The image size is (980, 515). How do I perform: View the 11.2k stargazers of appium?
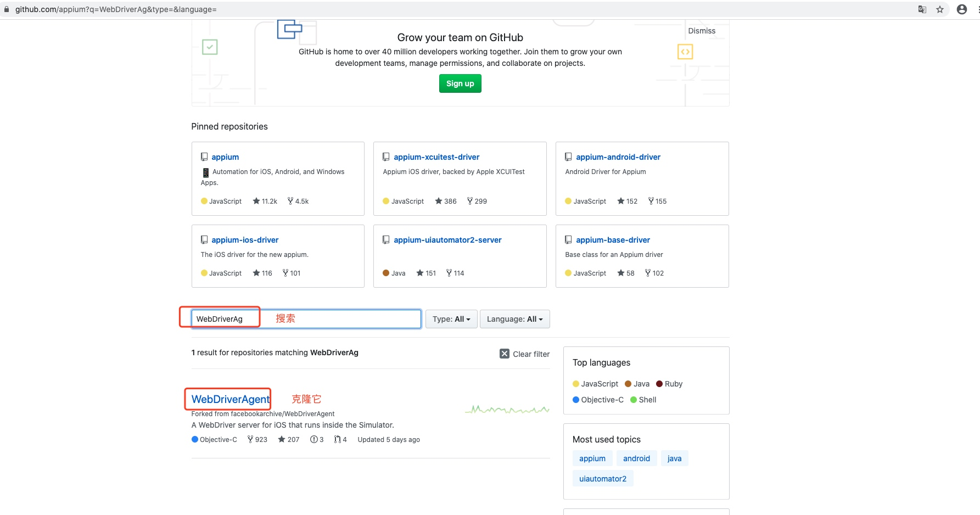point(265,201)
